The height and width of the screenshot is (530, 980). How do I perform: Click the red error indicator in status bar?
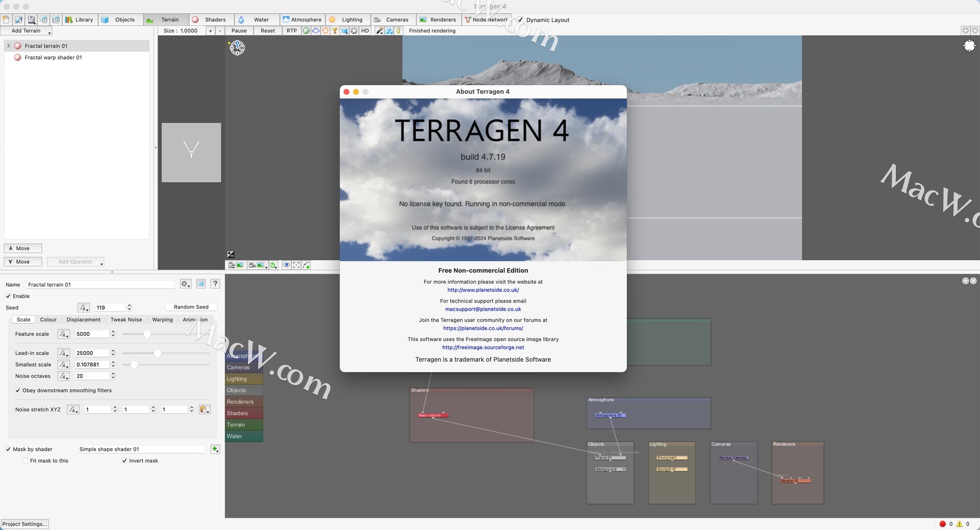click(x=942, y=524)
